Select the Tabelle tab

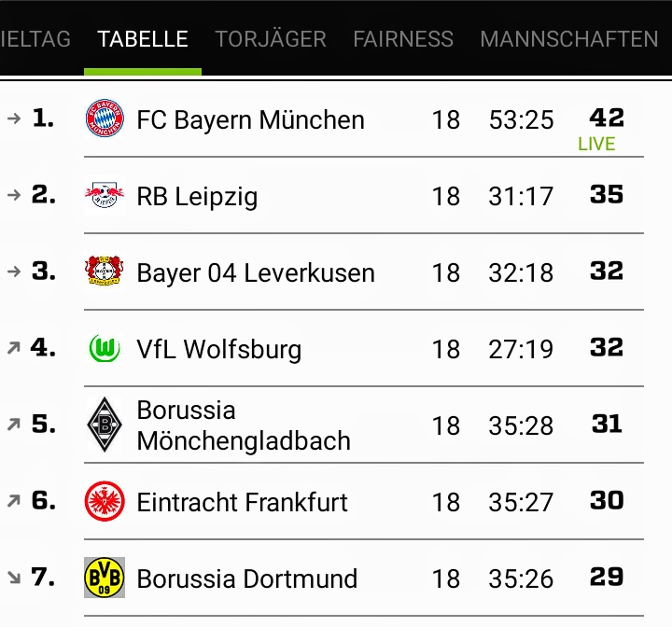(143, 39)
